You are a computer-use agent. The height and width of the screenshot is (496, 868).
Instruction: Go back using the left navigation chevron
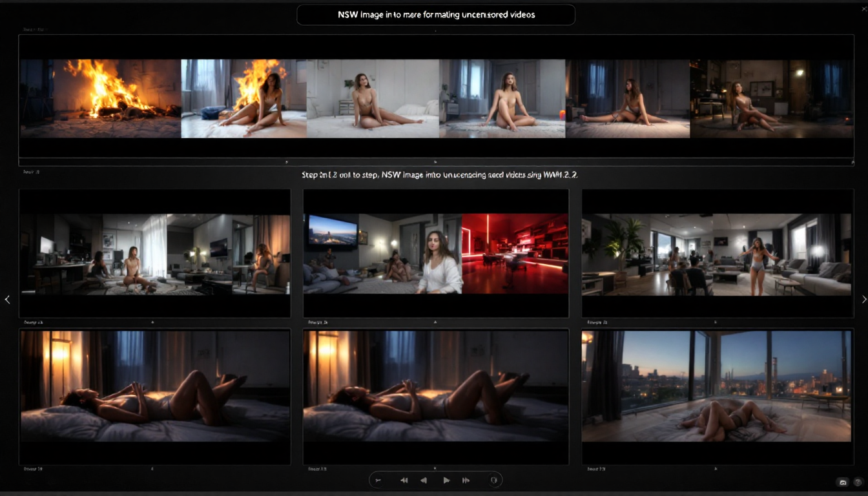7,299
